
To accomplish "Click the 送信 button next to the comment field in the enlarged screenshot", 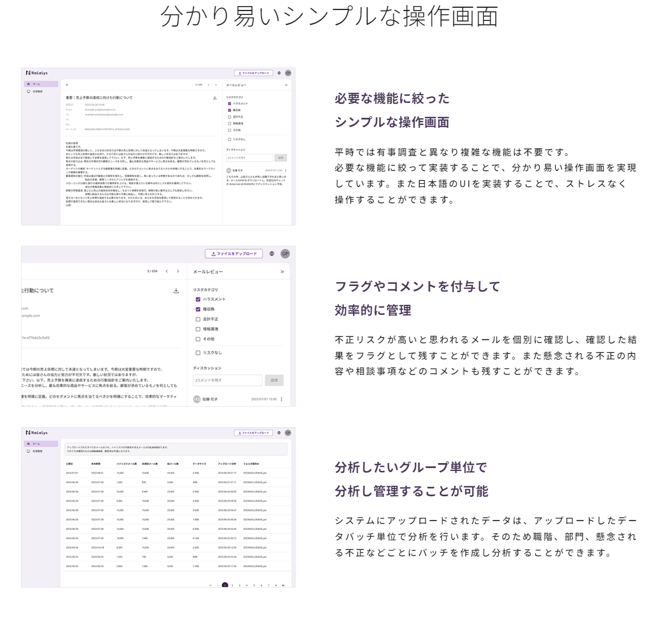I will click(x=274, y=380).
